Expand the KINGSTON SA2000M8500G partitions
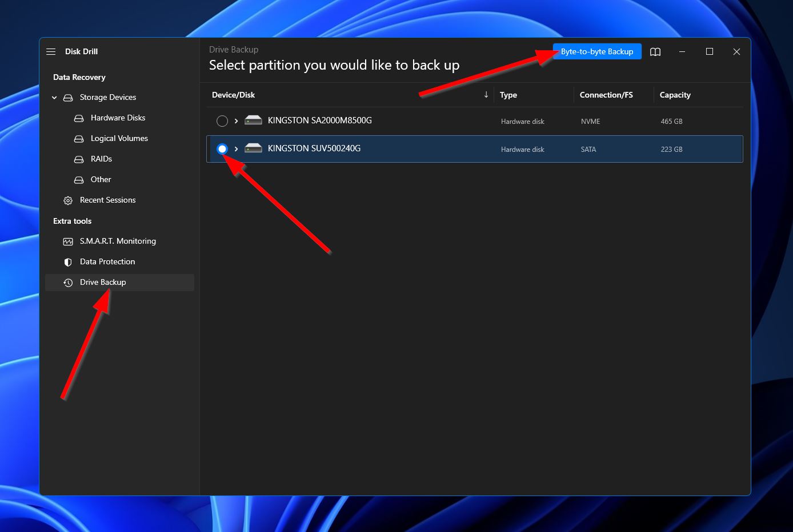Viewport: 793px width, 532px height. (236, 121)
